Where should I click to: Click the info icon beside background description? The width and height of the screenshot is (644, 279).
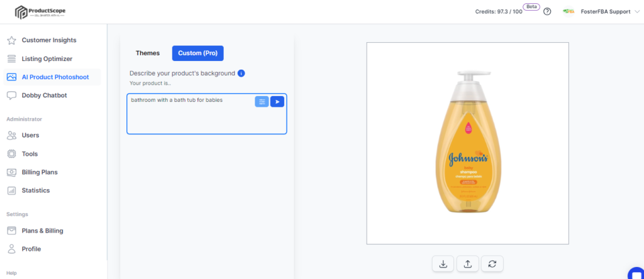click(241, 74)
